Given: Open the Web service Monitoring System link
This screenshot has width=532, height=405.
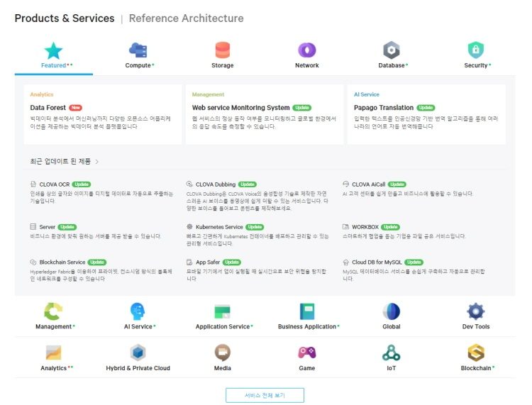Looking at the screenshot, I should pos(240,108).
